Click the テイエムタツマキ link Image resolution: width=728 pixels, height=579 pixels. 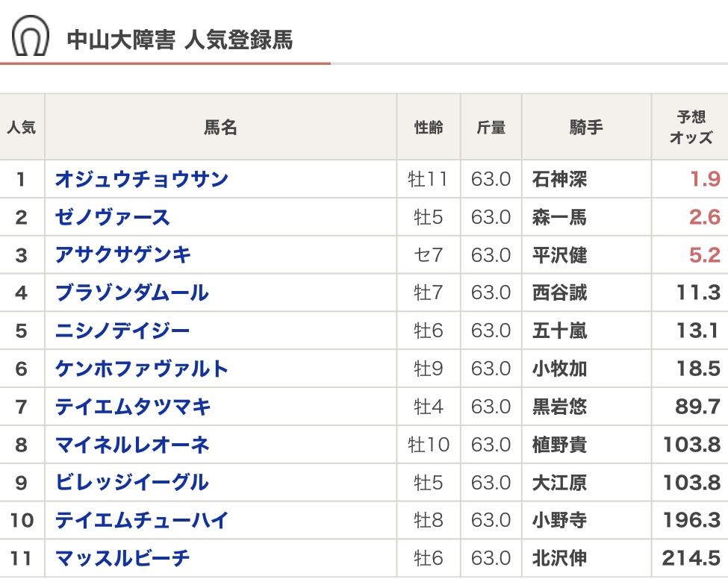click(x=133, y=407)
